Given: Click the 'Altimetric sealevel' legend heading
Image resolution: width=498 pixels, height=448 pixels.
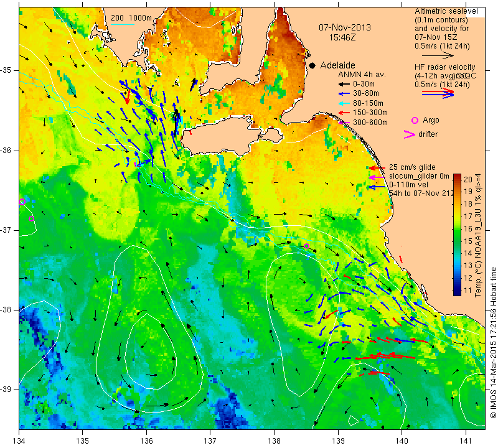Looking at the screenshot, I should click(446, 11).
